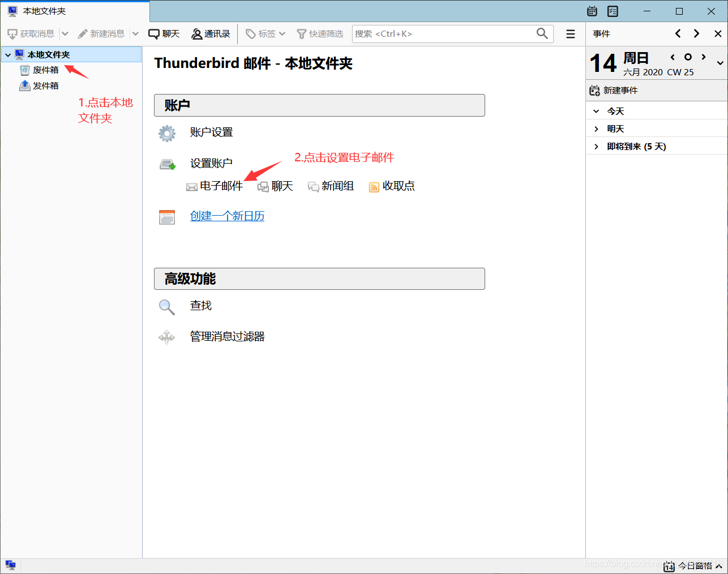The height and width of the screenshot is (574, 728).
Task: Select the 发件箱 outbox folder
Action: 46,86
